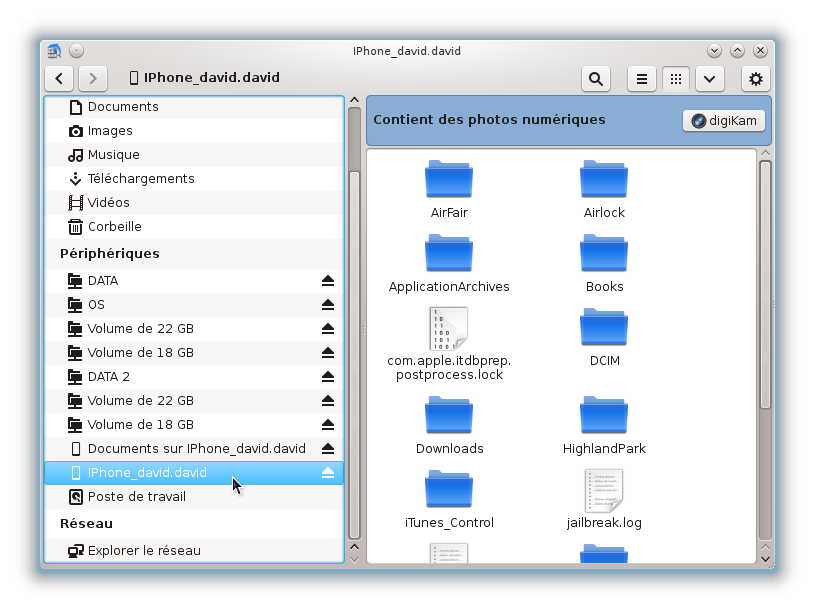Select first Volume de 22 GB entry
The height and width of the screenshot is (609, 815).
(194, 328)
